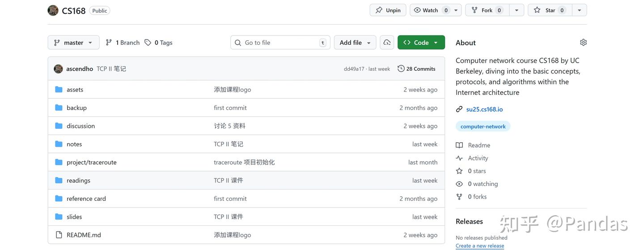Open the backup folder

tap(76, 108)
